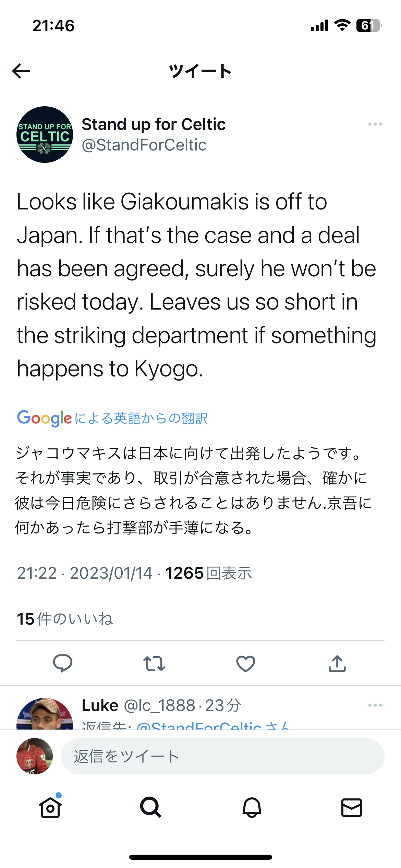Screen dimensions: 401x868
Task: Like the tweet with heart icon
Action: 246,663
